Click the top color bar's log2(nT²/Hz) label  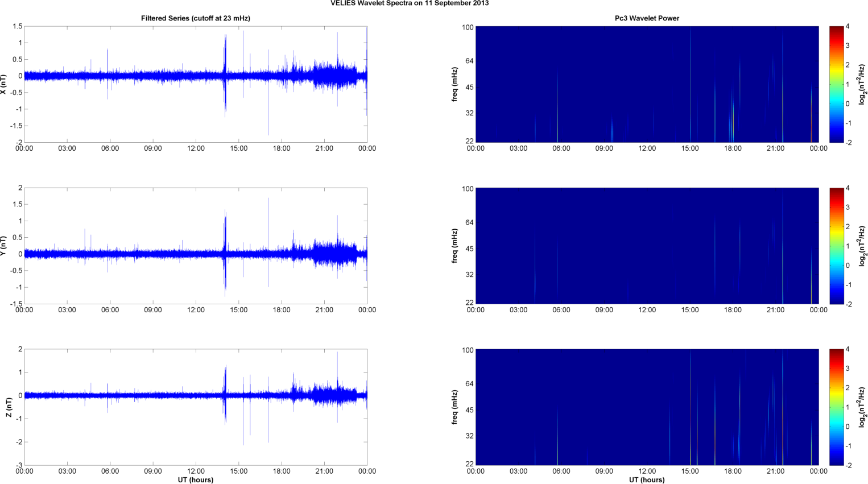(x=862, y=84)
